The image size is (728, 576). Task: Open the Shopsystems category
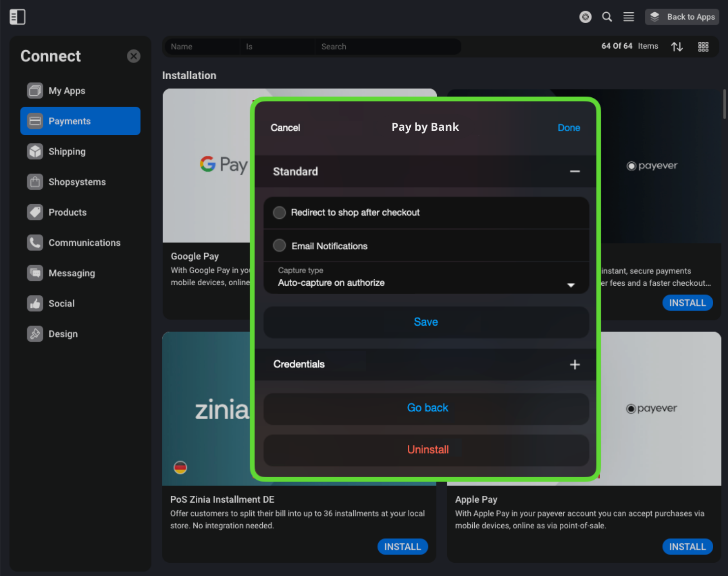tap(80, 182)
